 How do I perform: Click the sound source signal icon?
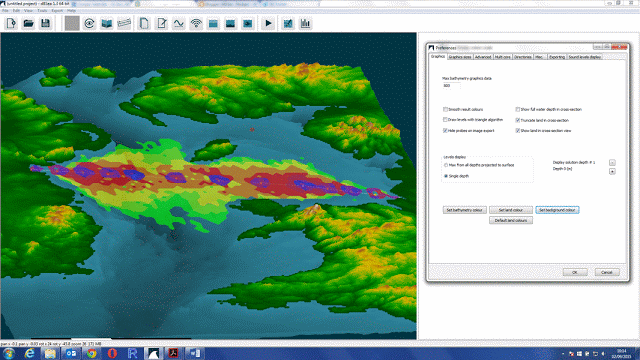(x=196, y=23)
